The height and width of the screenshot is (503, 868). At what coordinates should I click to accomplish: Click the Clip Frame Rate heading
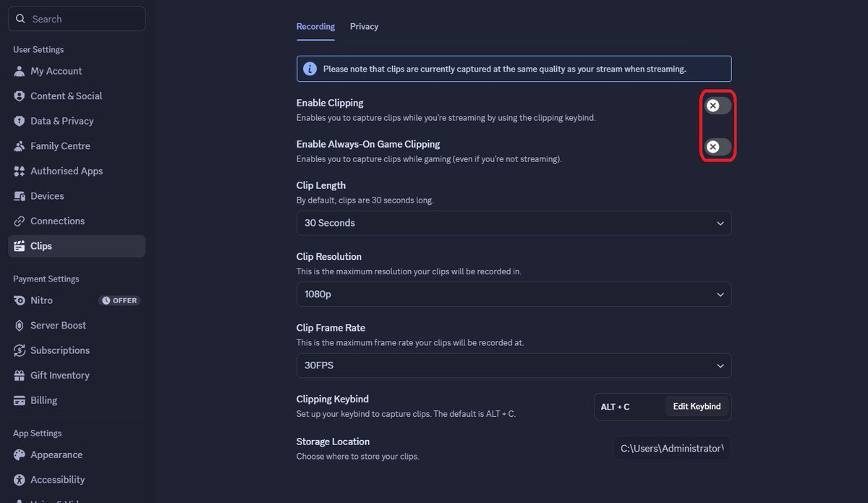point(331,328)
